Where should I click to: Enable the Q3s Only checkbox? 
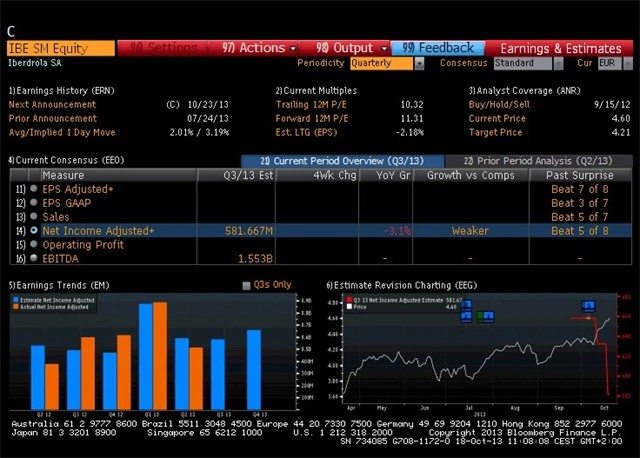247,285
